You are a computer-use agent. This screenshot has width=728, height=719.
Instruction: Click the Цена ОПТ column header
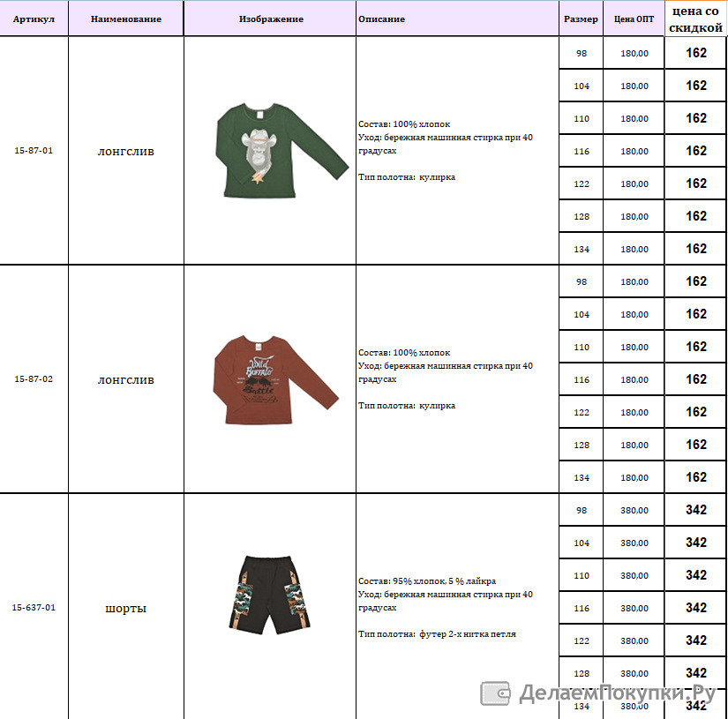coord(634,19)
